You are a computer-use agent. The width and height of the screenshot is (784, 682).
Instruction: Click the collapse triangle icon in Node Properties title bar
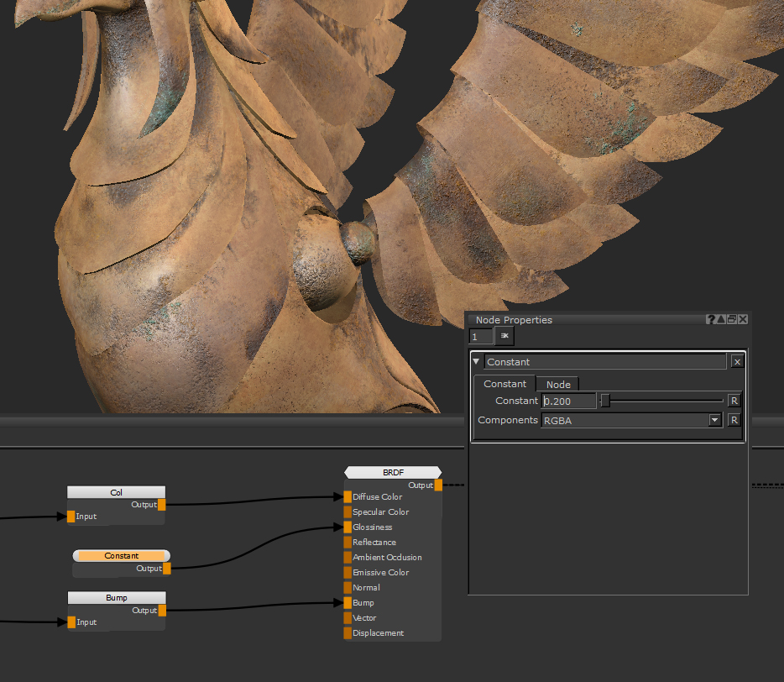tap(721, 320)
